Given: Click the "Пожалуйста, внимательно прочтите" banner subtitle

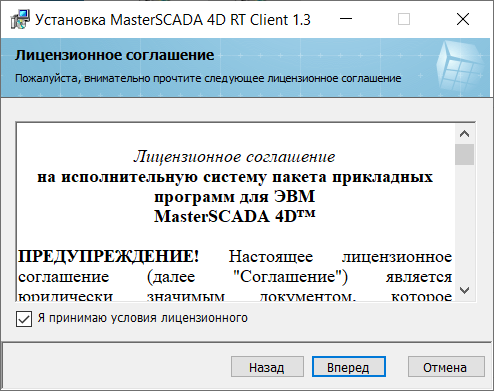Looking at the screenshot, I should coord(208,78).
